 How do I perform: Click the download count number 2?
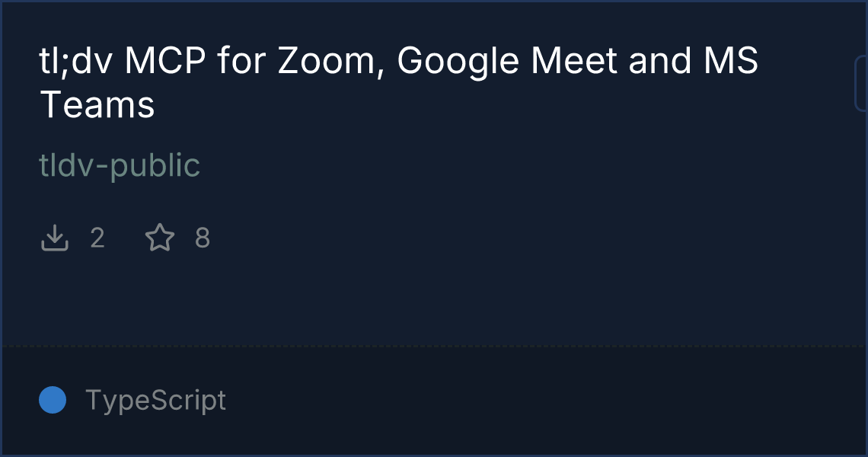pos(97,238)
